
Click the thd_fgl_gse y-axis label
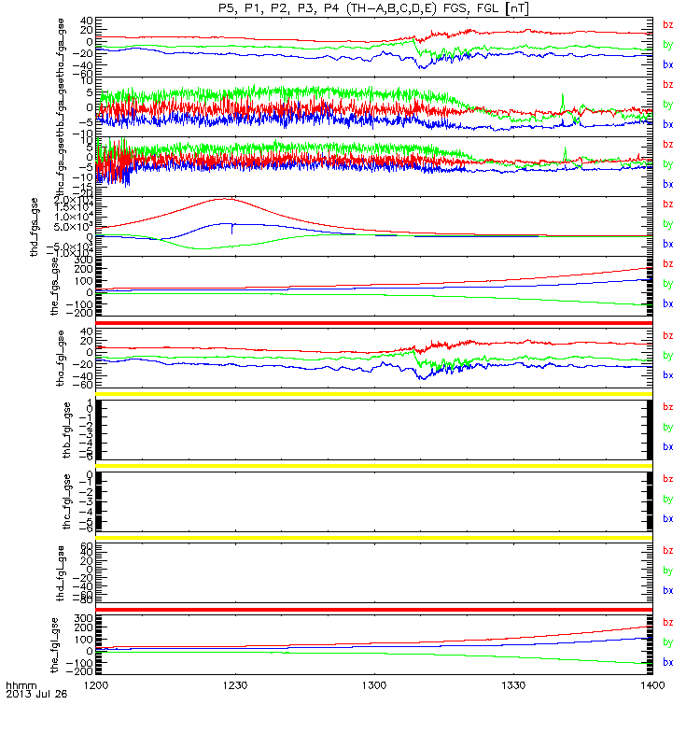61,573
